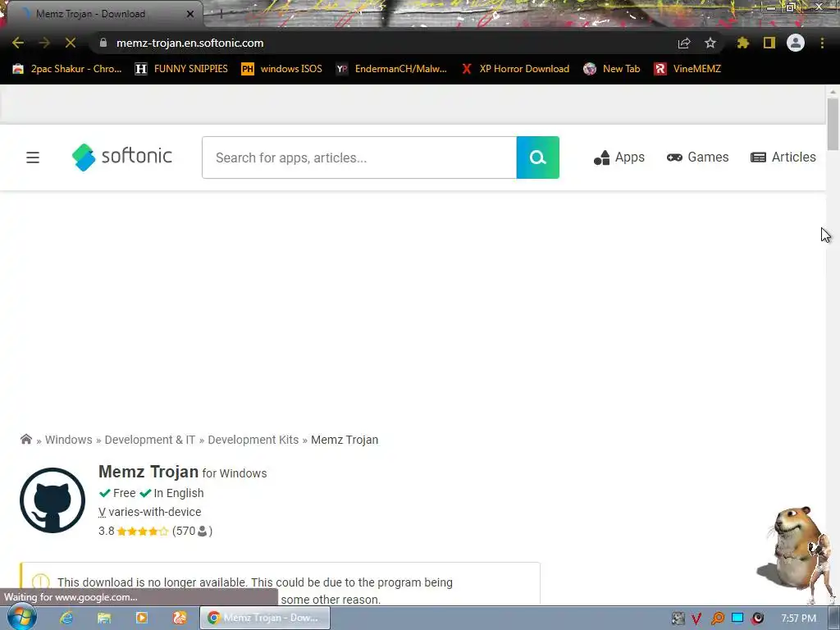Open 2pac Shakur bookmark
Image resolution: width=840 pixels, height=630 pixels.
pos(67,69)
